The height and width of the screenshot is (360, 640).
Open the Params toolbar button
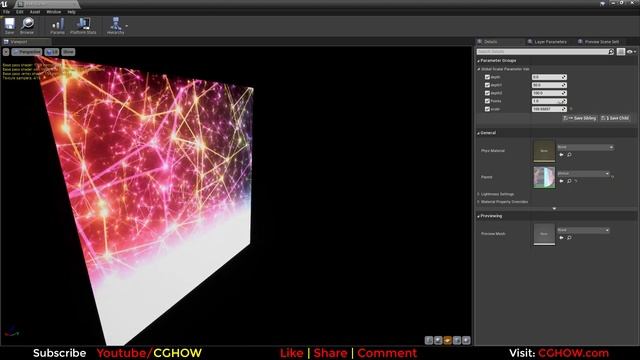point(58,26)
